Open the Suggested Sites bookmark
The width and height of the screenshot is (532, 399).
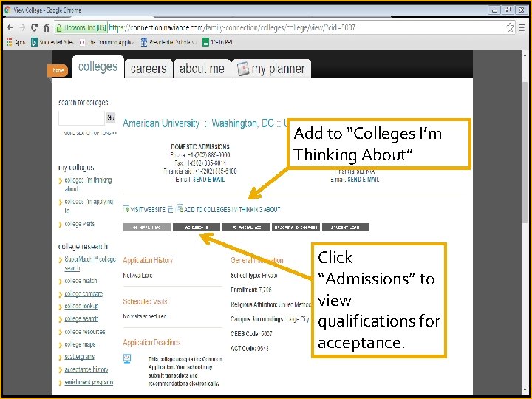[x=52, y=42]
